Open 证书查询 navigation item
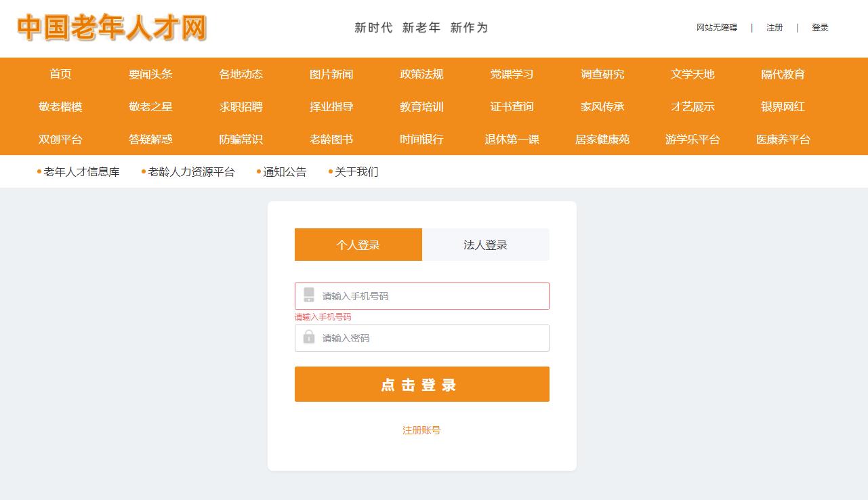This screenshot has width=868, height=500. point(512,106)
